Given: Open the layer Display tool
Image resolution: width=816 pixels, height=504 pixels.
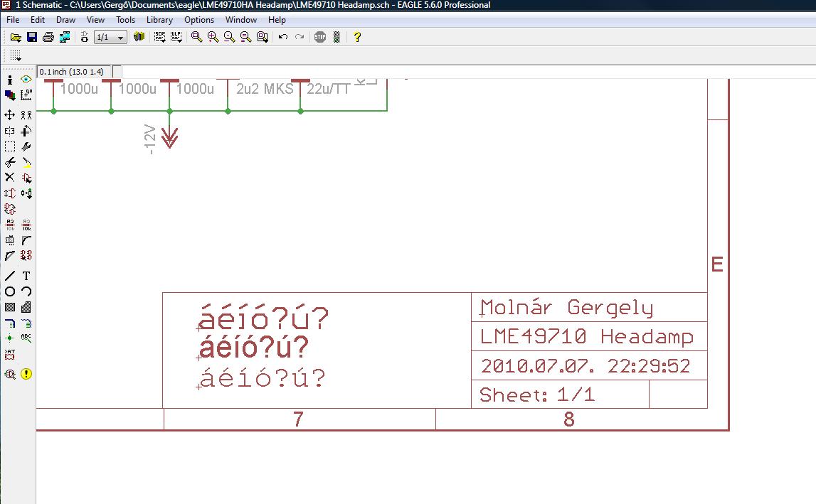Looking at the screenshot, I should tap(9, 95).
